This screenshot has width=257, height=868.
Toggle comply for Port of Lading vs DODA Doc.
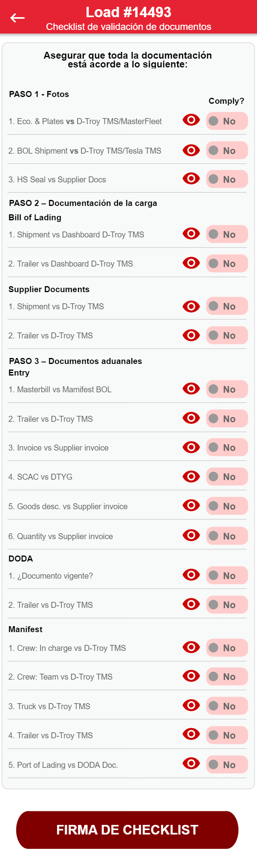point(227,765)
